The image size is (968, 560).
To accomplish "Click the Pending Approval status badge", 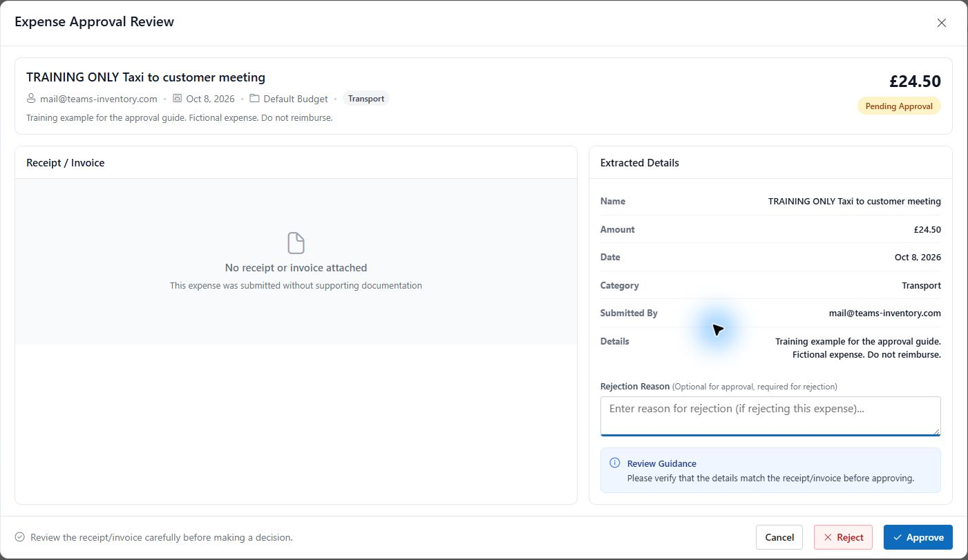I will [899, 106].
